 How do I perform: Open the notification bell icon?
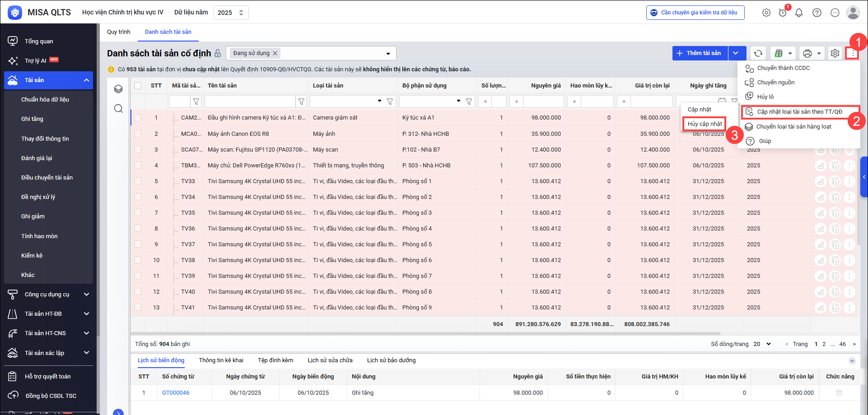(x=799, y=13)
